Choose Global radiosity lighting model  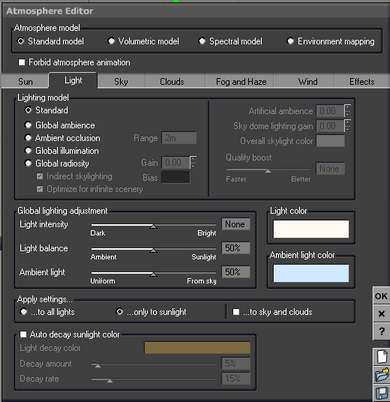(x=28, y=163)
